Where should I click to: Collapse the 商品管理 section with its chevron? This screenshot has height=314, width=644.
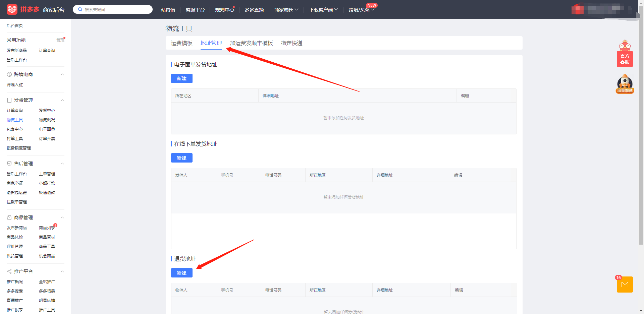[62, 217]
